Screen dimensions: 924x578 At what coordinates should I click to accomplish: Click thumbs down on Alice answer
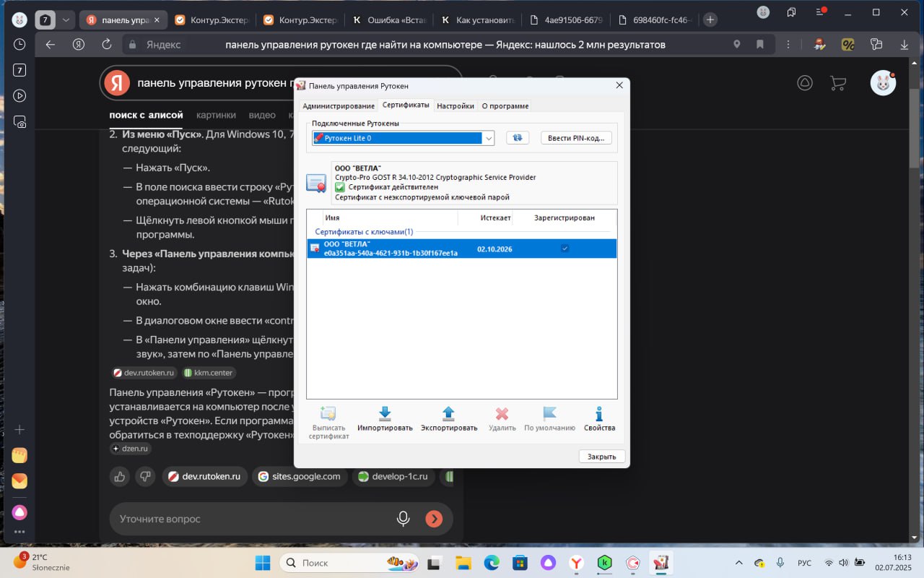tap(146, 476)
